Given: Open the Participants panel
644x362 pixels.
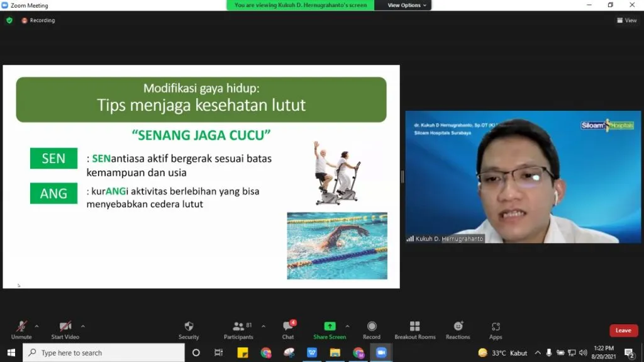Looking at the screenshot, I should 238,331.
